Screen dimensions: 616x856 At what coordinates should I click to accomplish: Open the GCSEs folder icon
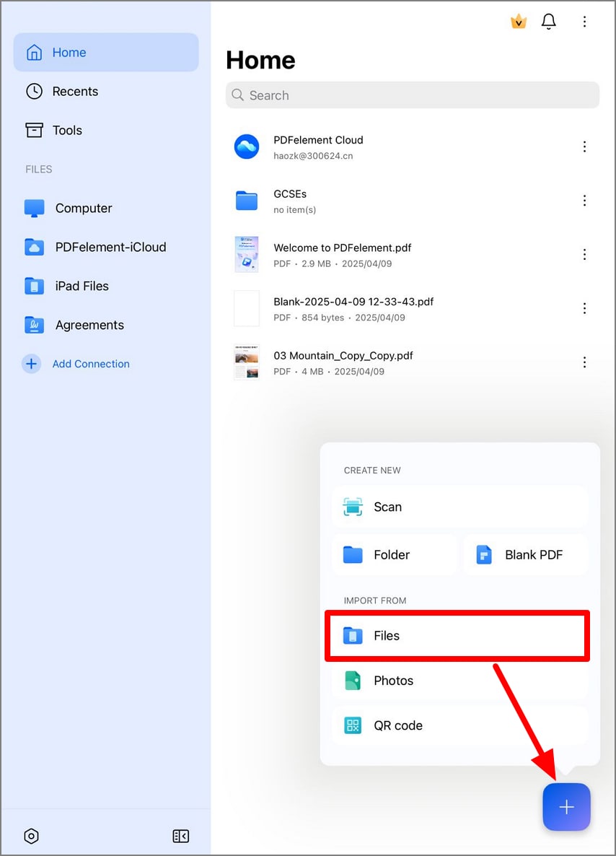coord(247,201)
